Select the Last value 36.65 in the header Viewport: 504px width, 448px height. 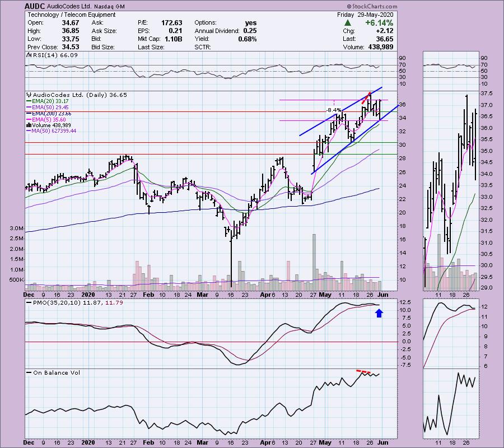pos(384,39)
